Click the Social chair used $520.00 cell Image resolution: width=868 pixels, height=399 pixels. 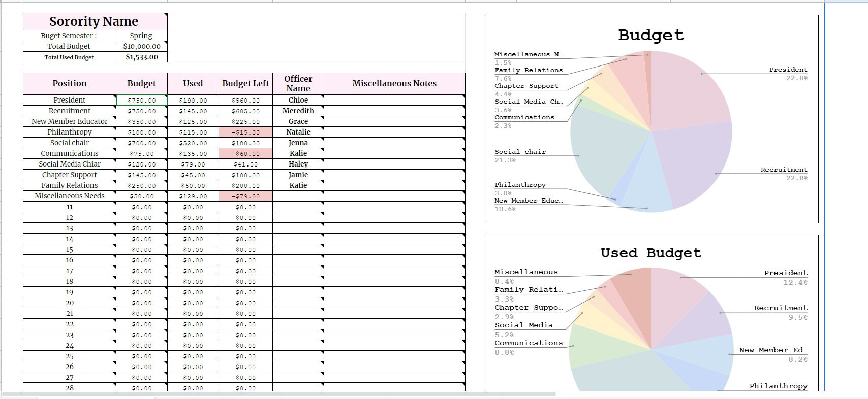193,143
